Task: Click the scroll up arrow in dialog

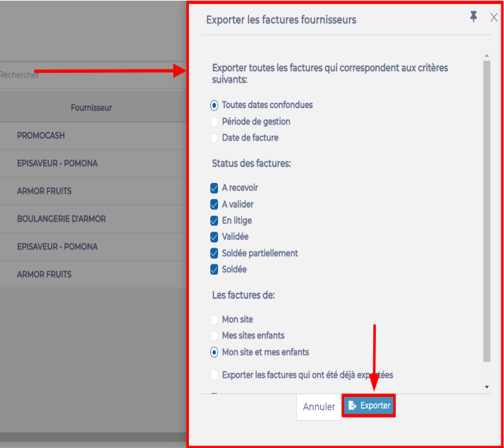Action: pyautogui.click(x=487, y=56)
